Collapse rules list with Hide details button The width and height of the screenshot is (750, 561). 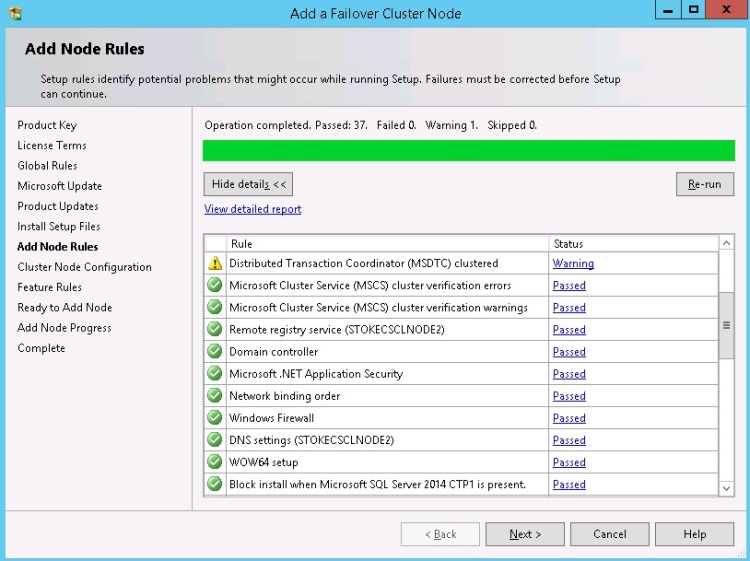coord(248,184)
